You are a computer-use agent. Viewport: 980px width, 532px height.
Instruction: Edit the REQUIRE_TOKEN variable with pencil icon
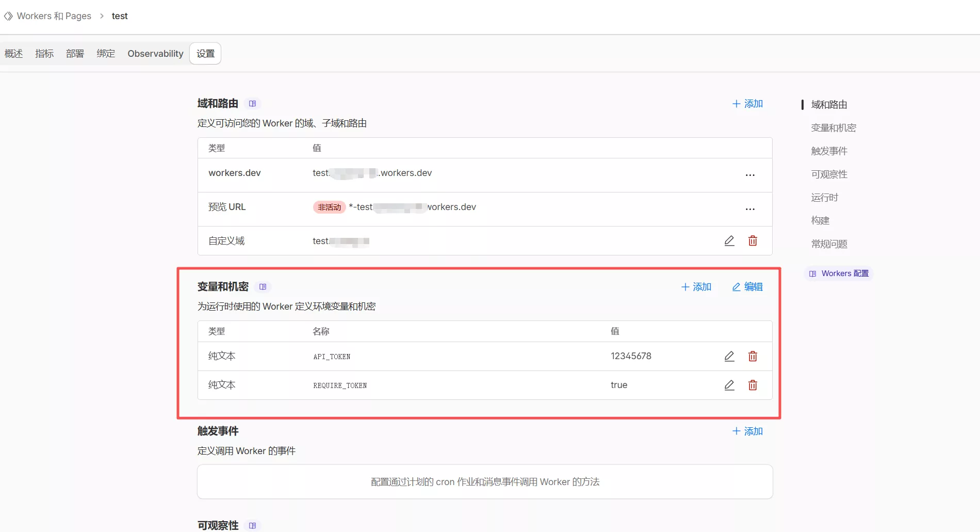(x=729, y=385)
